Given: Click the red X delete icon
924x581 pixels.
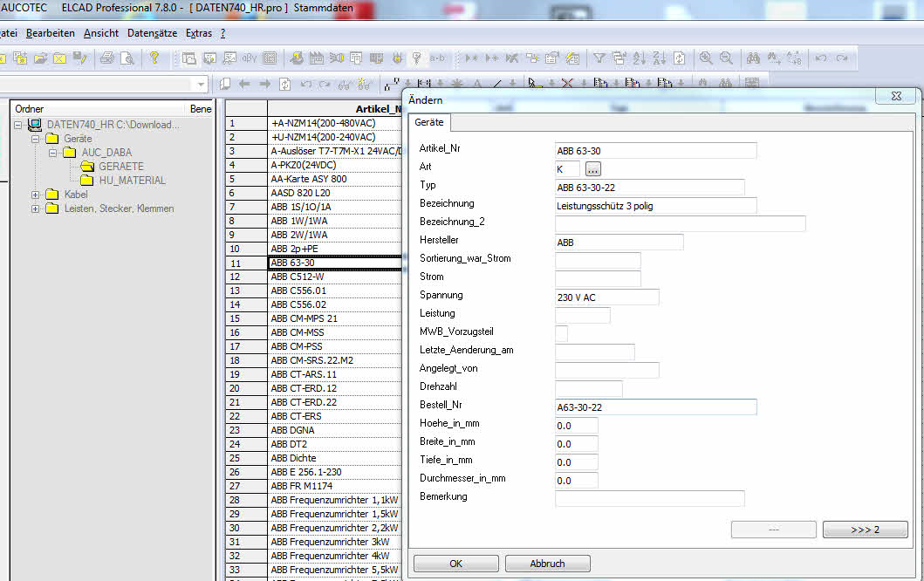Looking at the screenshot, I should [x=567, y=83].
